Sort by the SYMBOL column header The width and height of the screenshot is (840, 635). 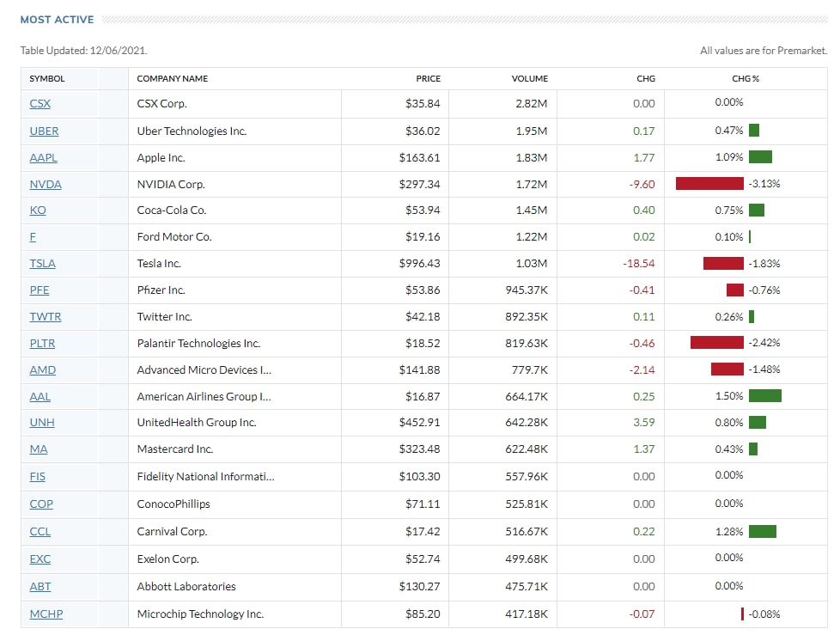[47, 79]
